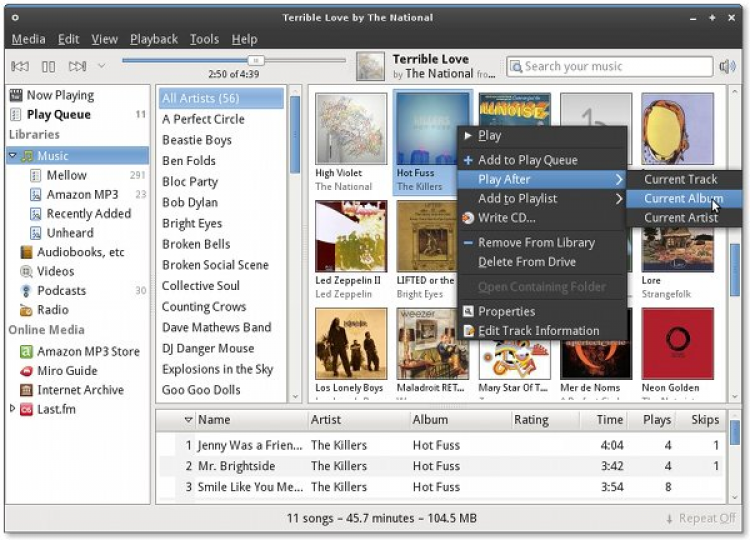Screen dimensions: 750x540
Task: Select Videos in the sidebar
Action: [x=55, y=271]
